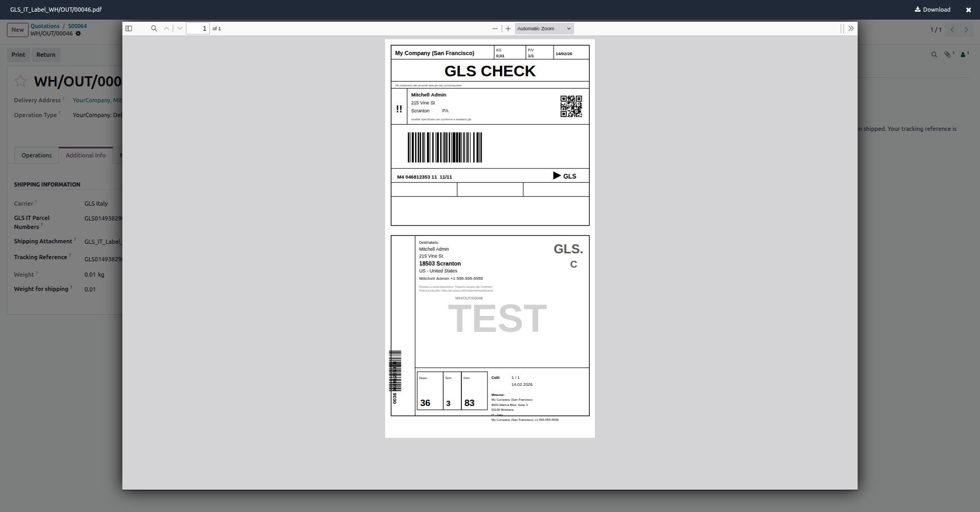Screen dimensions: 980x512
Task: Open the GLS_IT_Label shipping attachment
Action: [x=103, y=242]
